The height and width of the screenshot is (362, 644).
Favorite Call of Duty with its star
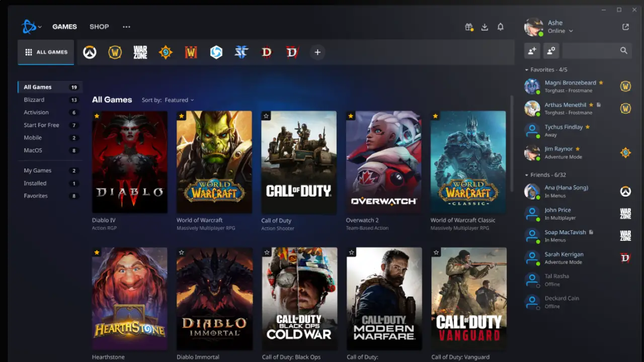click(266, 116)
